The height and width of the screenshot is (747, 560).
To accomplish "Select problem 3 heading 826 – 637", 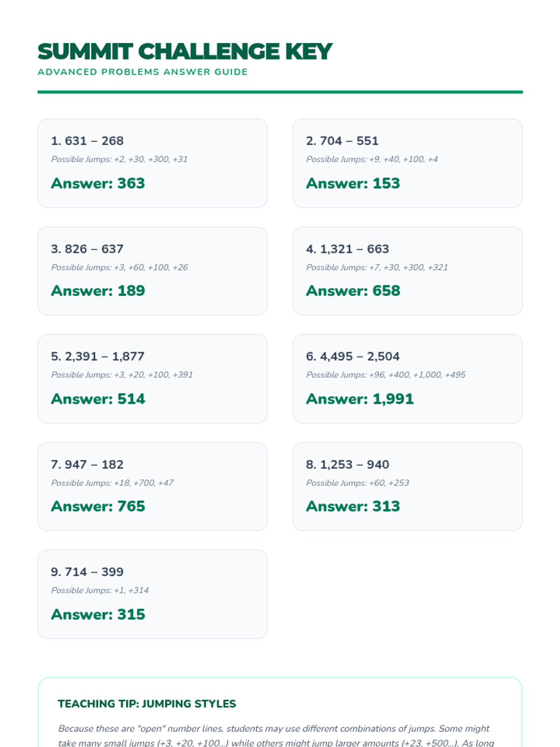I will point(87,249).
